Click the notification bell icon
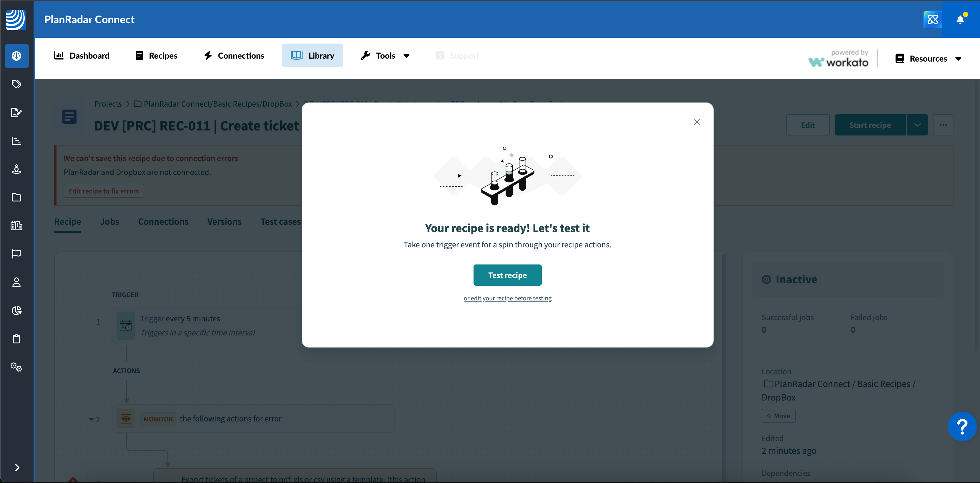 [960, 20]
